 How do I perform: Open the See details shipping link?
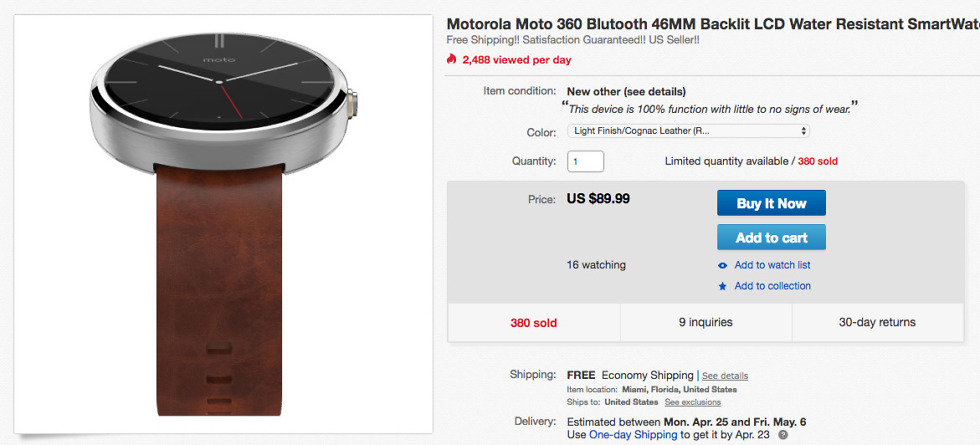tap(725, 376)
